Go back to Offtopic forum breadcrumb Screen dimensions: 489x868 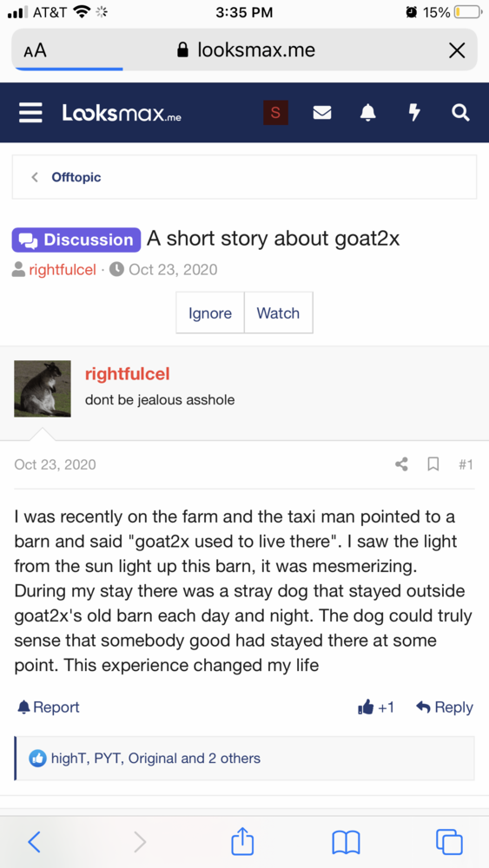[x=76, y=177]
